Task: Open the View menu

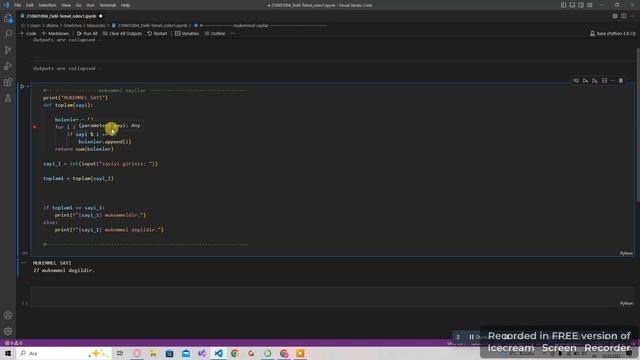Action: (66, 5)
